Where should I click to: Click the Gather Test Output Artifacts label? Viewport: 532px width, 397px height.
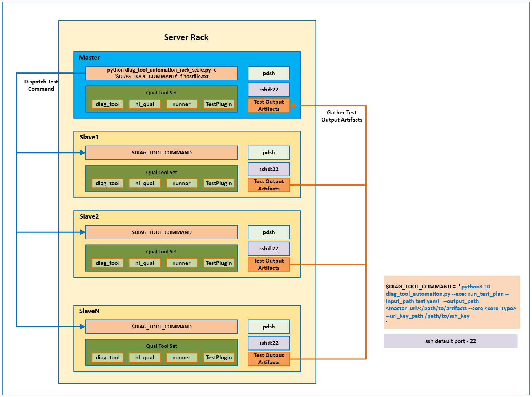341,116
